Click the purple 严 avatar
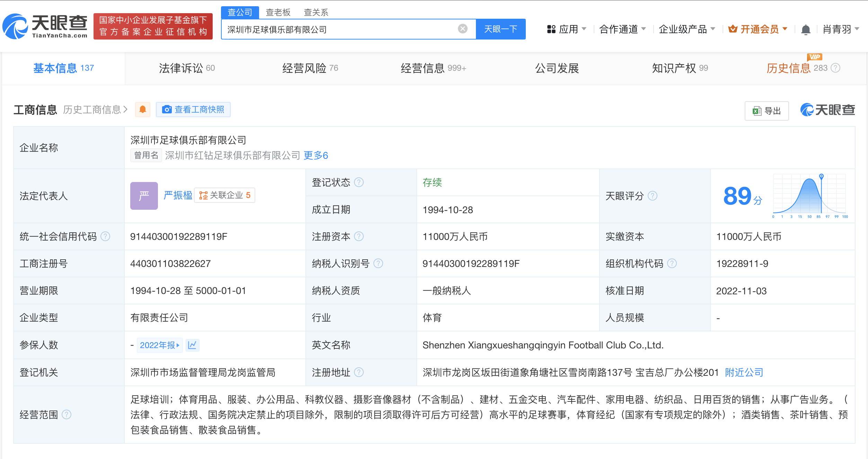This screenshot has height=459, width=868. pos(144,196)
